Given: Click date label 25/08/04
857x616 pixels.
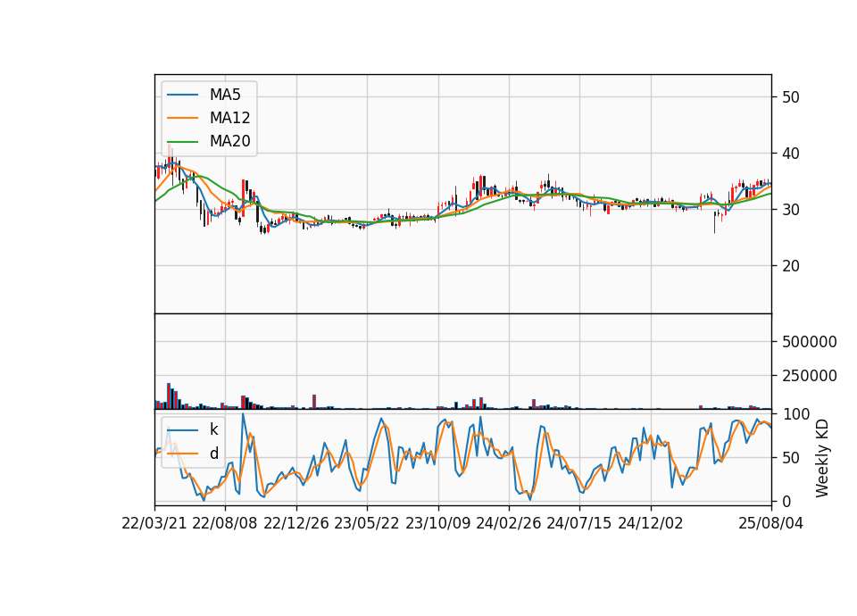Looking at the screenshot, I should [x=771, y=523].
